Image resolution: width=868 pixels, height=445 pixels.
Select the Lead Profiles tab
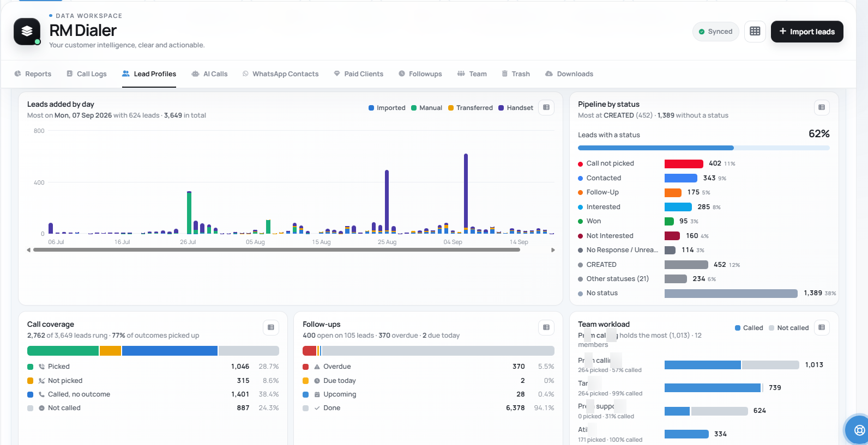[149, 74]
